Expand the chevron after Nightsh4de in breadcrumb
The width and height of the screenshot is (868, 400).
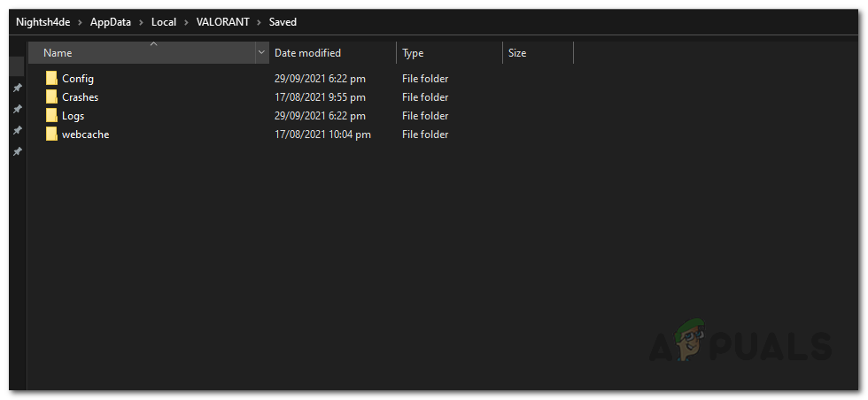[80, 21]
